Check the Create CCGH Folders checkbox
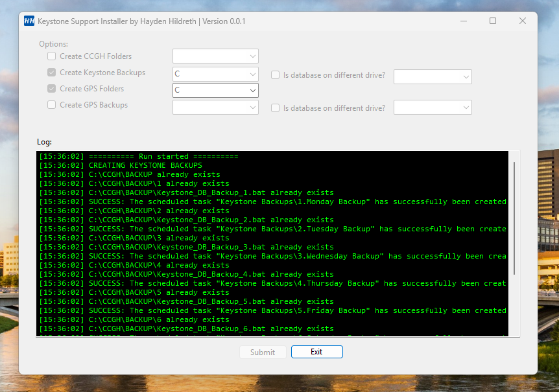This screenshot has width=559, height=392. (x=52, y=56)
